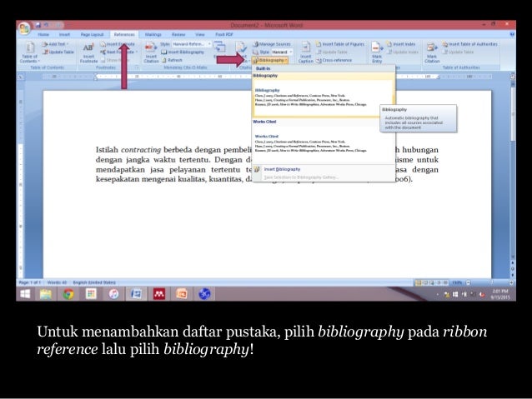Expand the Add Text dropdown
Image resolution: width=532 pixels, height=399 pixels.
(56, 44)
